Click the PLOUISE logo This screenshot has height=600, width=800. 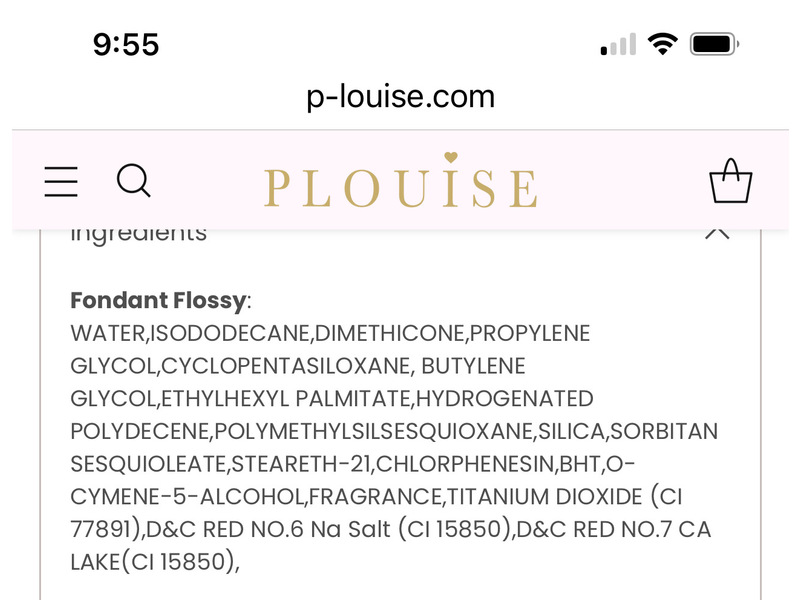click(x=400, y=185)
